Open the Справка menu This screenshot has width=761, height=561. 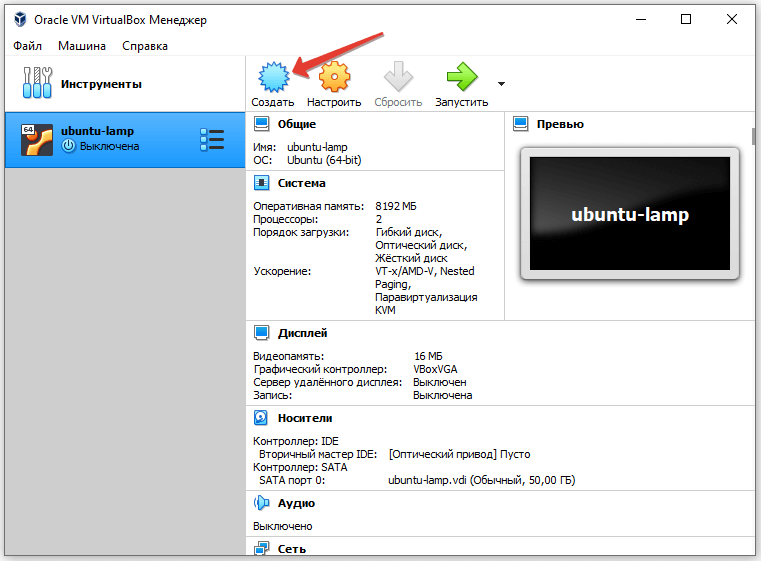145,46
